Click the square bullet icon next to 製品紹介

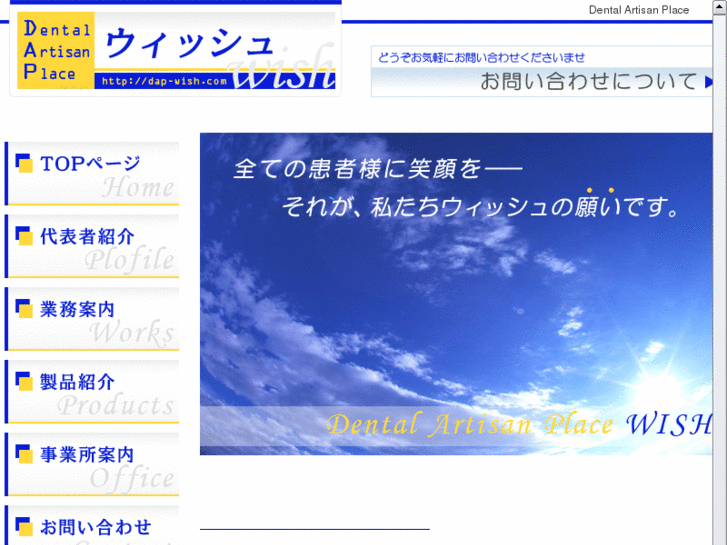tap(24, 381)
